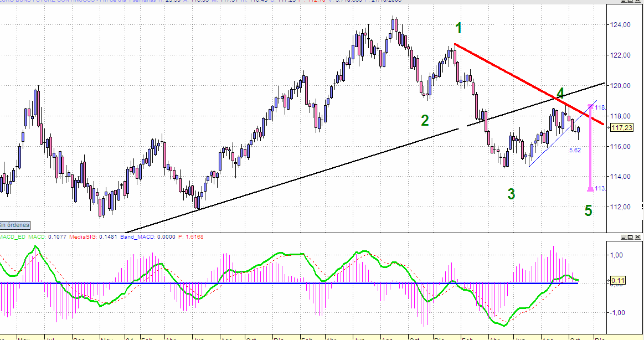
Task: Click the 112,00 price axis label
Action: coord(620,207)
